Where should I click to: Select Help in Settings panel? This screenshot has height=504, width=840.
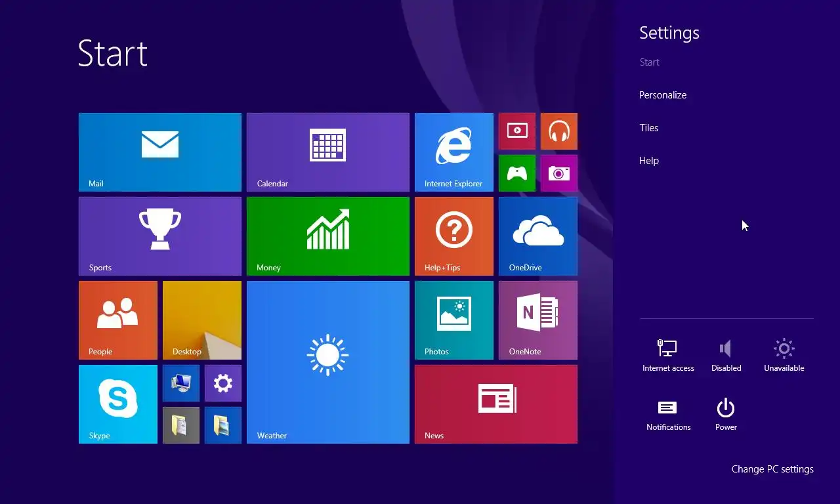[649, 161]
